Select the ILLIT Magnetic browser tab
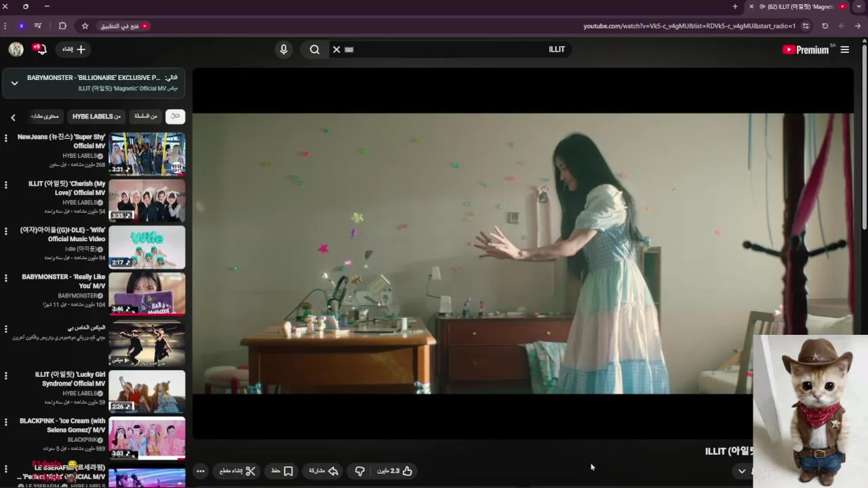Viewport: 868px width, 488px height. tap(799, 7)
